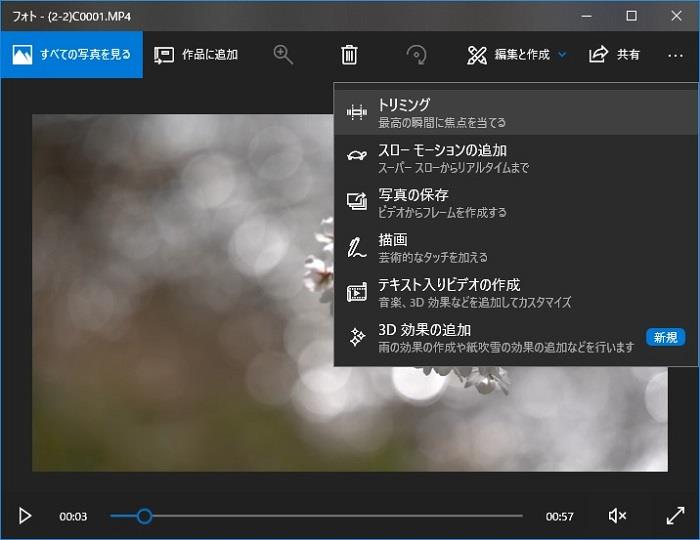Viewport: 700px width, 540px height.
Task: Click the 00:57 remaining time text
Action: [559, 517]
